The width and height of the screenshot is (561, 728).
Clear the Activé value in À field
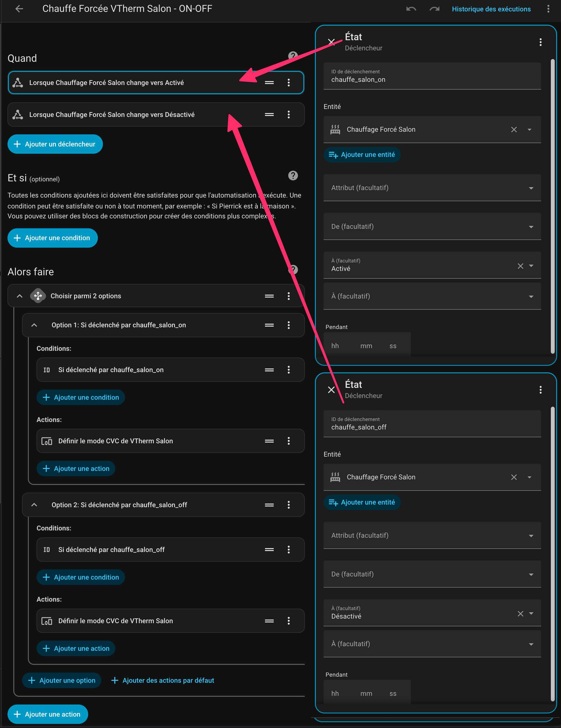coord(520,266)
